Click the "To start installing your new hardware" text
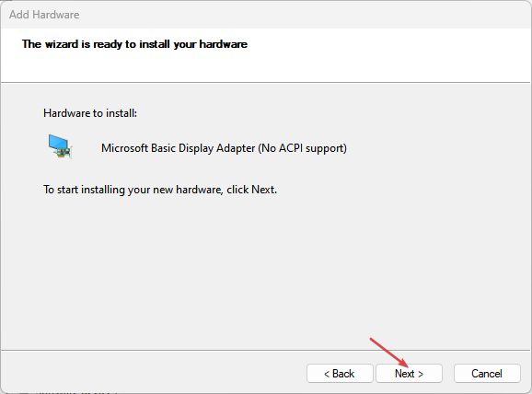The width and height of the screenshot is (532, 394). 133,190
